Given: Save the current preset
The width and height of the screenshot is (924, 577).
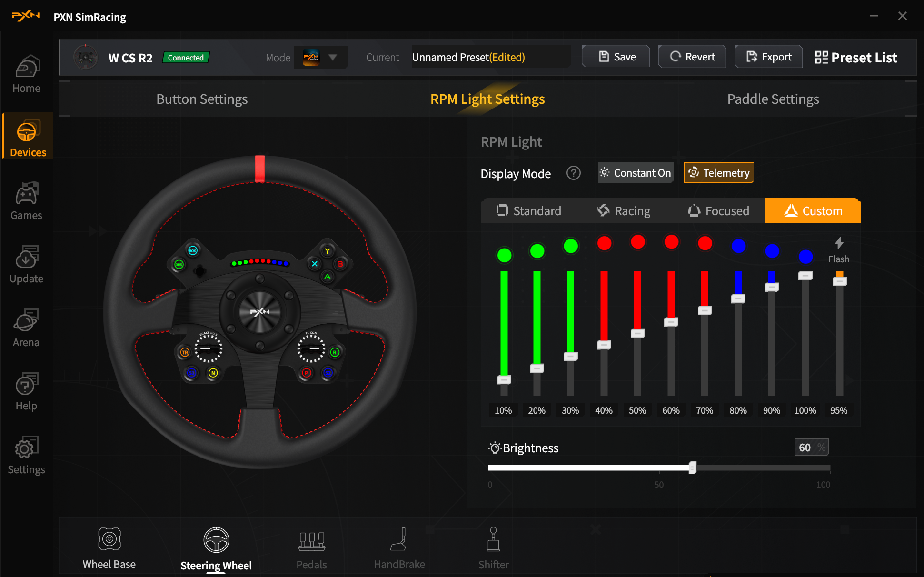Looking at the screenshot, I should [x=616, y=57].
